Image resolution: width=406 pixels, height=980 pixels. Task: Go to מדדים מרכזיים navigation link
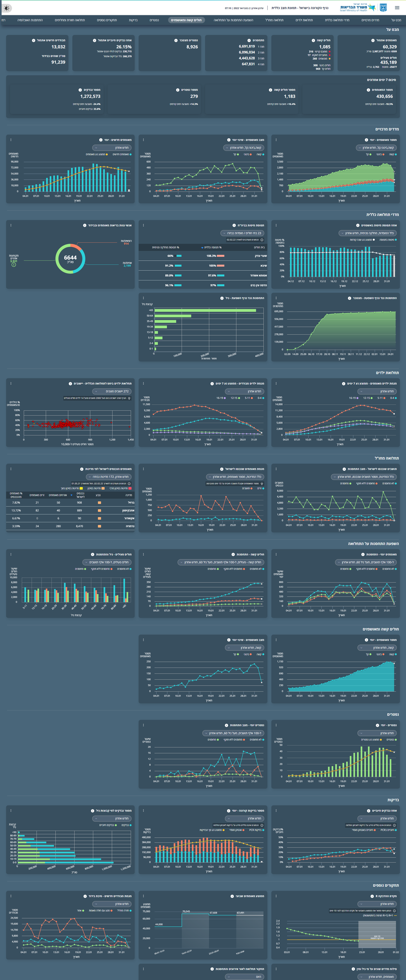(x=370, y=20)
